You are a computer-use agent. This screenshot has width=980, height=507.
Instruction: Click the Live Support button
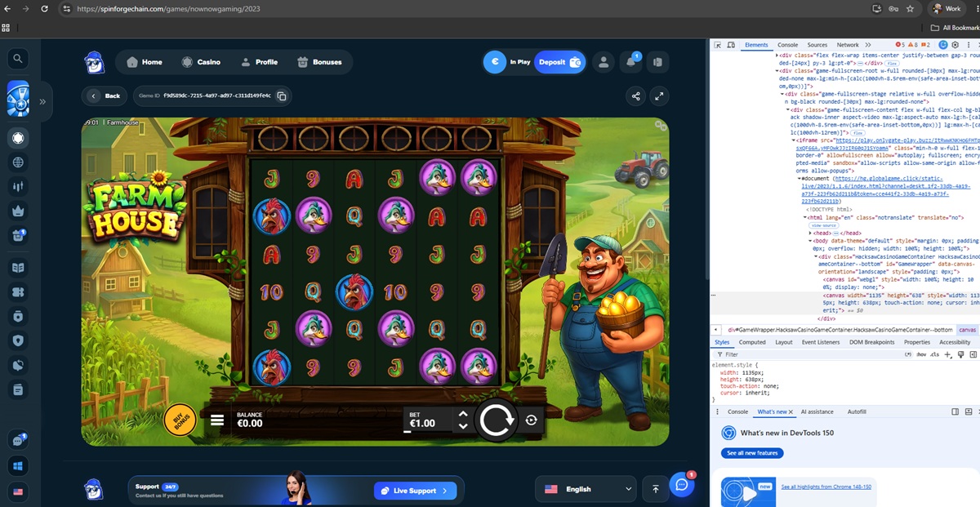click(415, 491)
